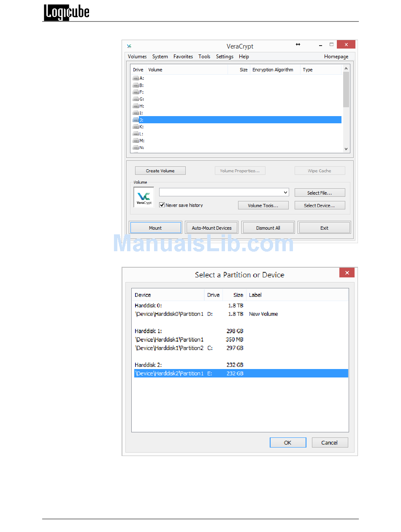Select drive N: icon in drive list

tap(136, 148)
